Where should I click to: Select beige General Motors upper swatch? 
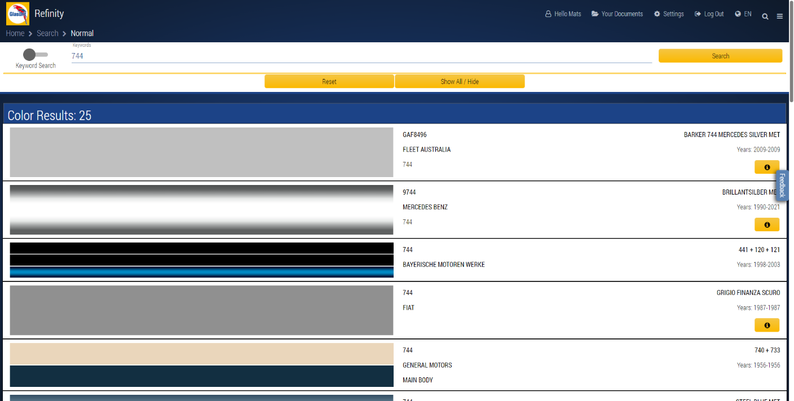(x=202, y=354)
